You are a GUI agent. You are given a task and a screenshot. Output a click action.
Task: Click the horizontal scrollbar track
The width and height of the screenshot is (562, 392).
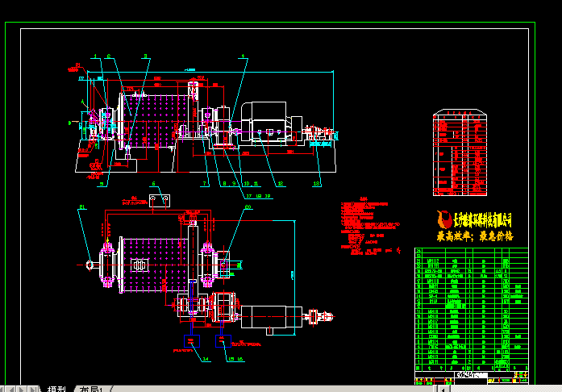click(506, 390)
